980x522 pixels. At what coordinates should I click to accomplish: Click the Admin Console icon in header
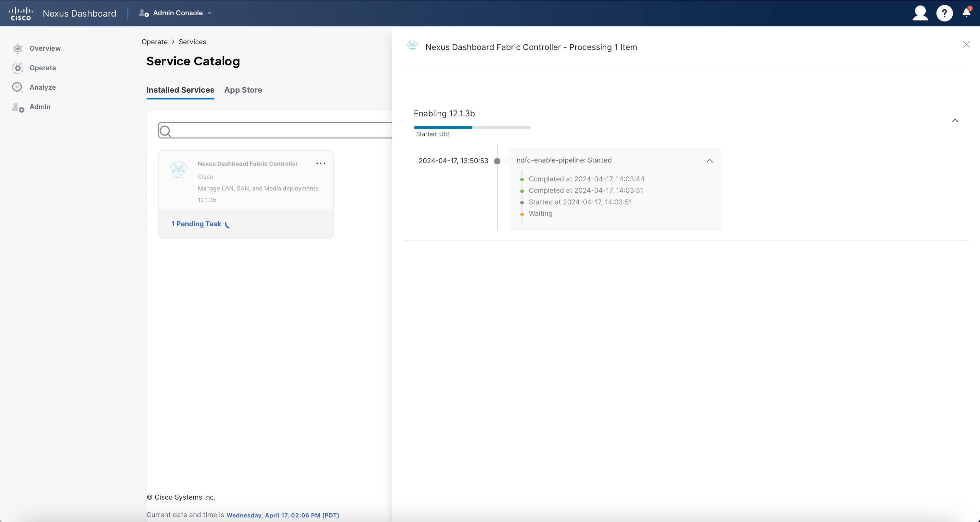tap(144, 13)
